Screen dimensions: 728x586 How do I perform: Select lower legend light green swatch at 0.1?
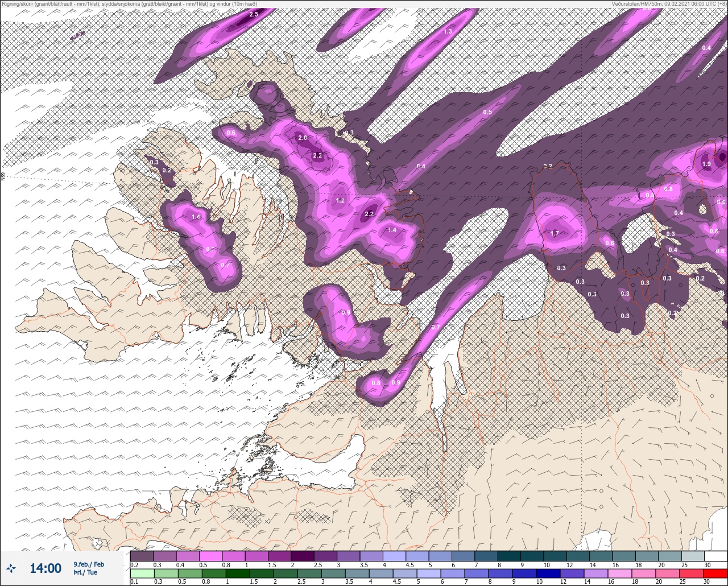point(142,573)
